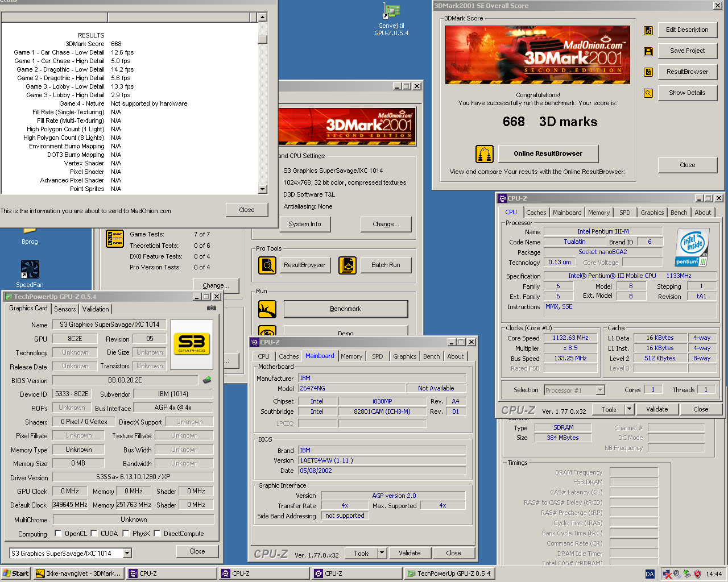Image resolution: width=728 pixels, height=582 pixels.
Task: Click the Batch Run button
Action: pyautogui.click(x=386, y=265)
